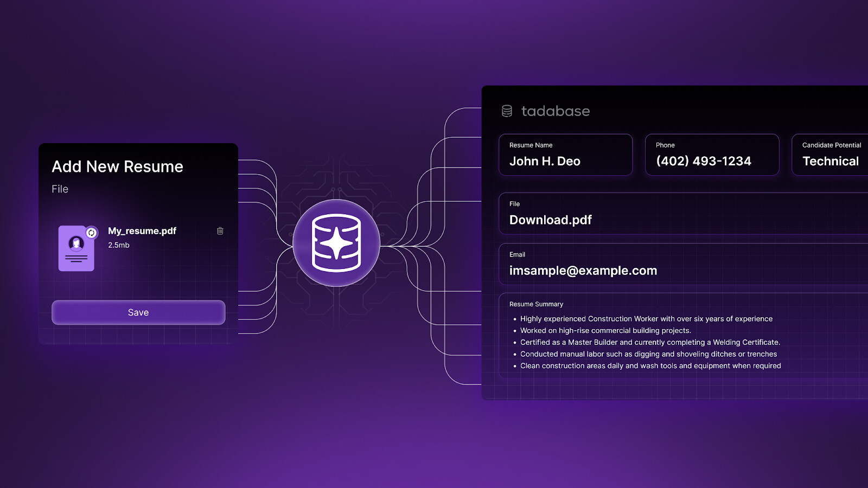Click the Tadabase logo icon
Viewport: 868px width, 488px height.
click(507, 111)
